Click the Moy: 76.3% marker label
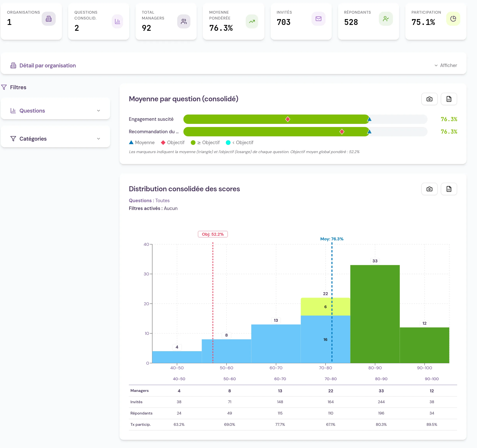The width and height of the screenshot is (477, 448). (332, 239)
